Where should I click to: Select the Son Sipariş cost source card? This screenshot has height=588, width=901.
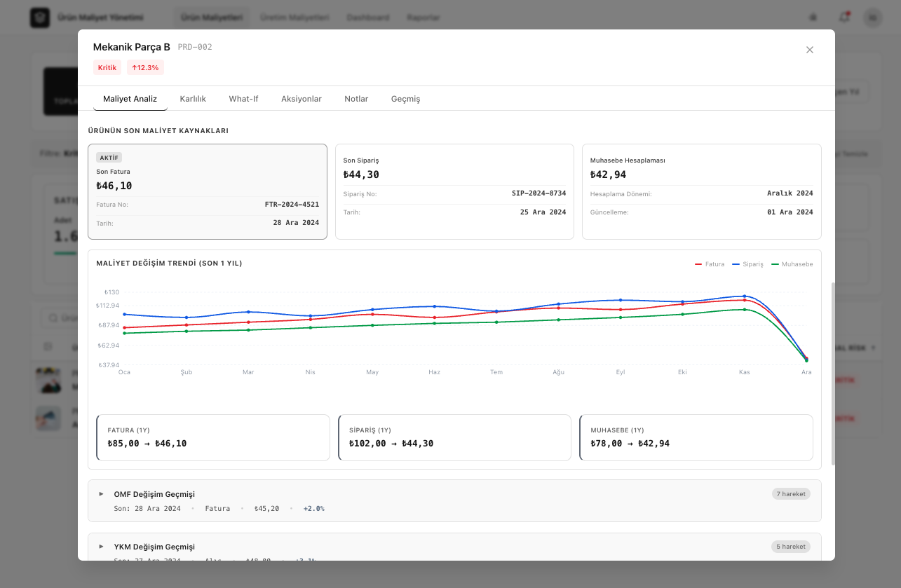454,191
